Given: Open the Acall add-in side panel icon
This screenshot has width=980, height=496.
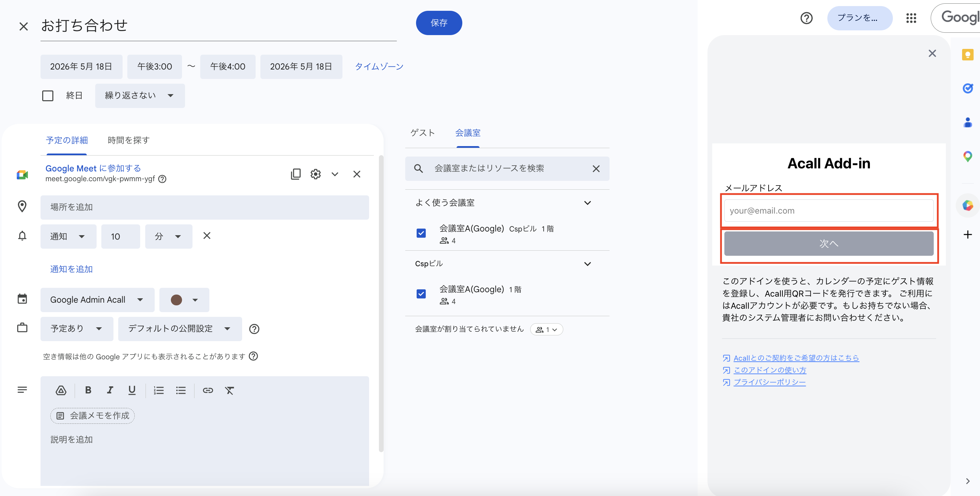Looking at the screenshot, I should (x=968, y=205).
